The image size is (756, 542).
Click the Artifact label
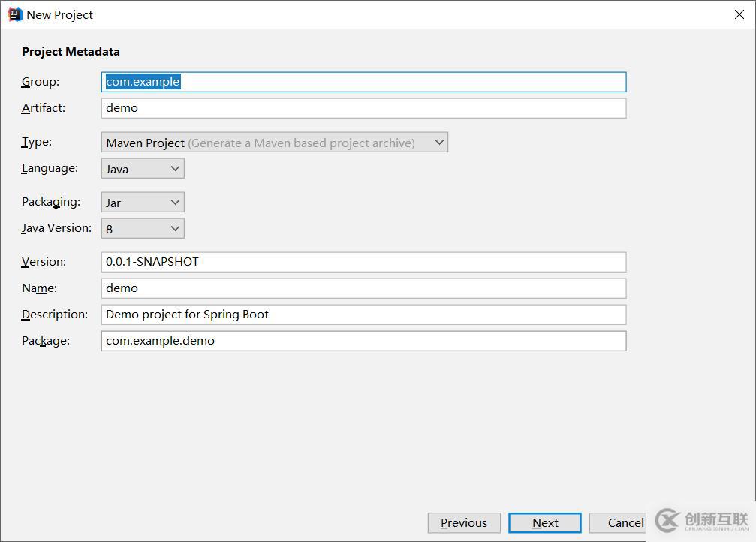click(x=44, y=108)
